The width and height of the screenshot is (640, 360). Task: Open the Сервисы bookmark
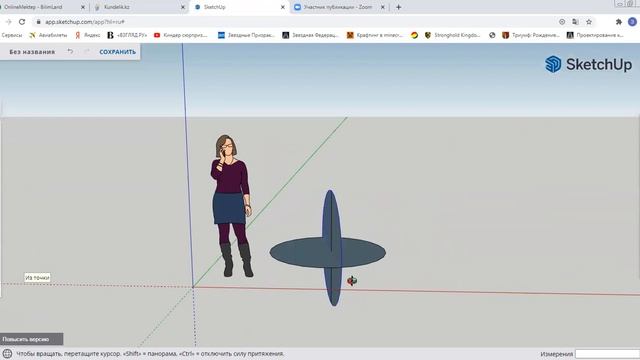[12, 35]
